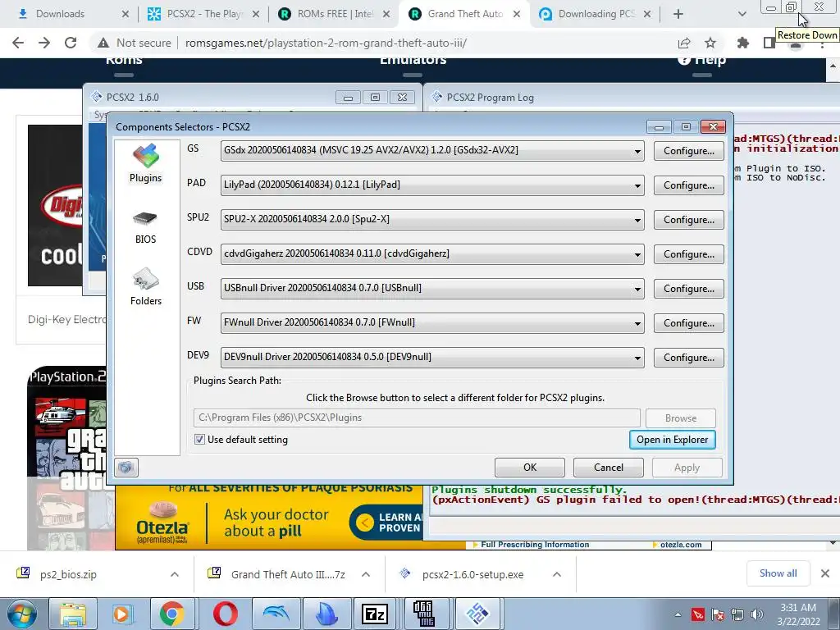The width and height of the screenshot is (840, 630).
Task: Open ps2_bios.zip downloaded file
Action: pyautogui.click(x=69, y=574)
